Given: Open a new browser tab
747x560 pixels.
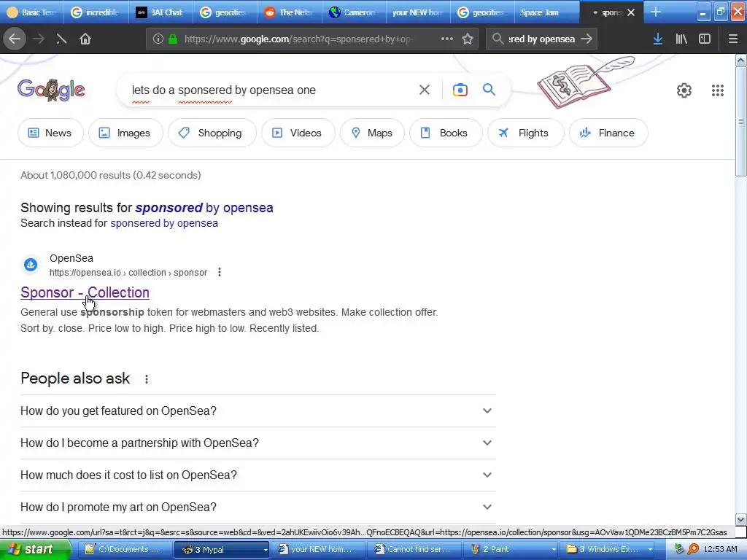Looking at the screenshot, I should 656,12.
